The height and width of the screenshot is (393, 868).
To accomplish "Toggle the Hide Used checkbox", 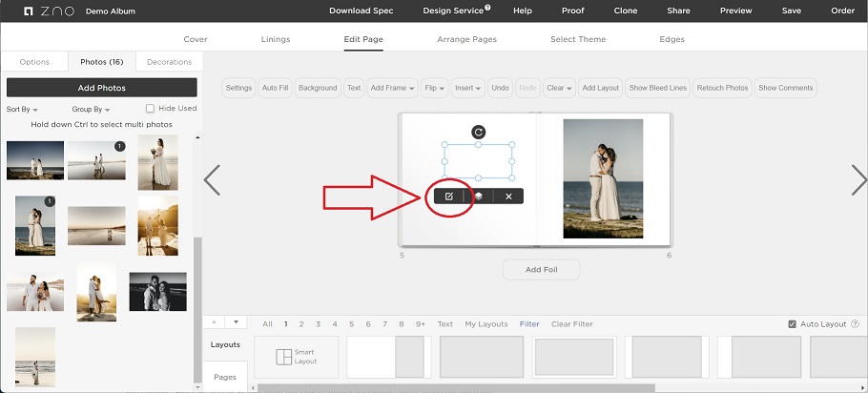I will click(x=150, y=109).
